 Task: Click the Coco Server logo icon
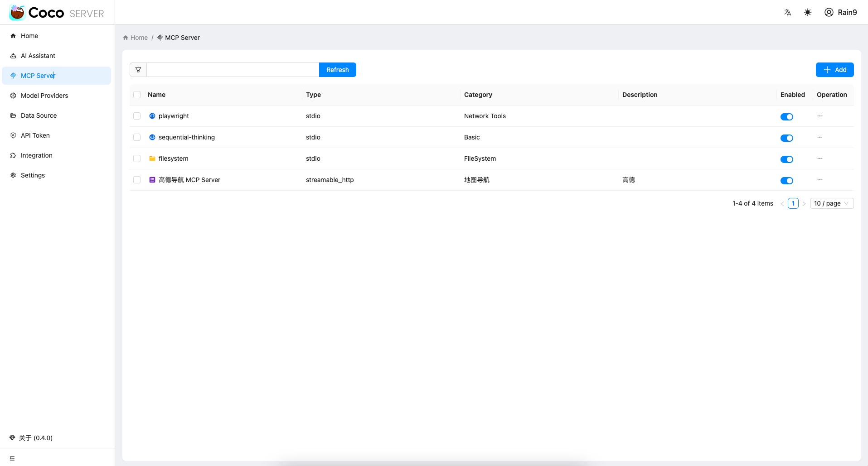[17, 13]
